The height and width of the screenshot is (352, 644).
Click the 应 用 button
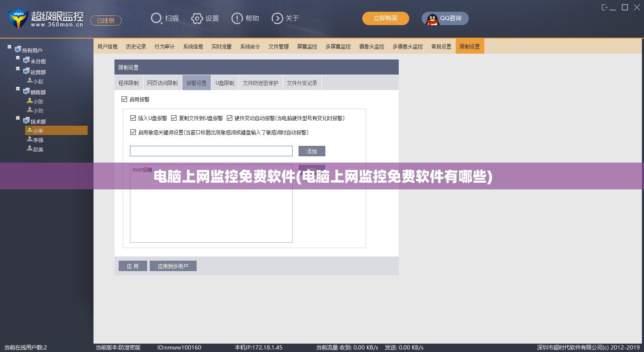(x=133, y=266)
